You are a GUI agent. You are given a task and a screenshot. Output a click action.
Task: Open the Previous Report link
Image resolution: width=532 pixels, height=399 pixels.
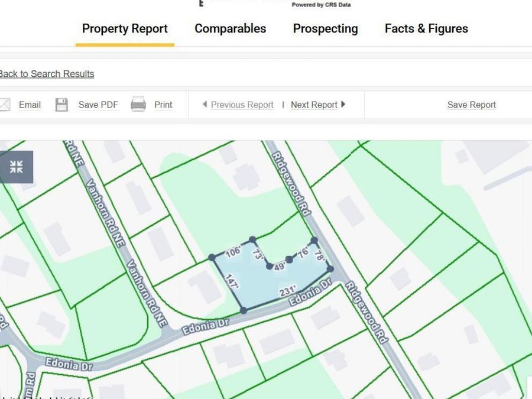pyautogui.click(x=242, y=105)
